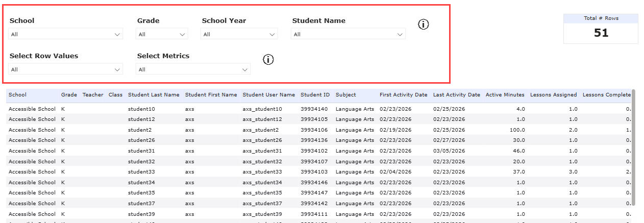
Task: Click the info icon beside Student Name filter
Action: [423, 24]
